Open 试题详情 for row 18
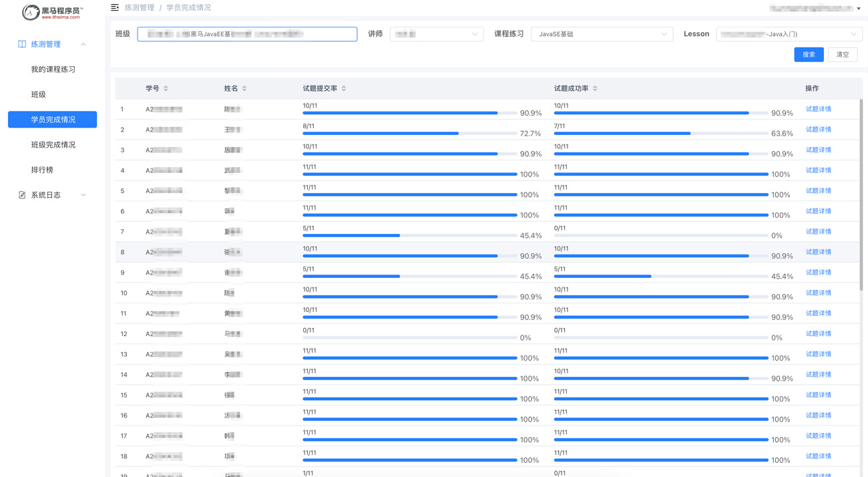The image size is (868, 477). coord(818,456)
